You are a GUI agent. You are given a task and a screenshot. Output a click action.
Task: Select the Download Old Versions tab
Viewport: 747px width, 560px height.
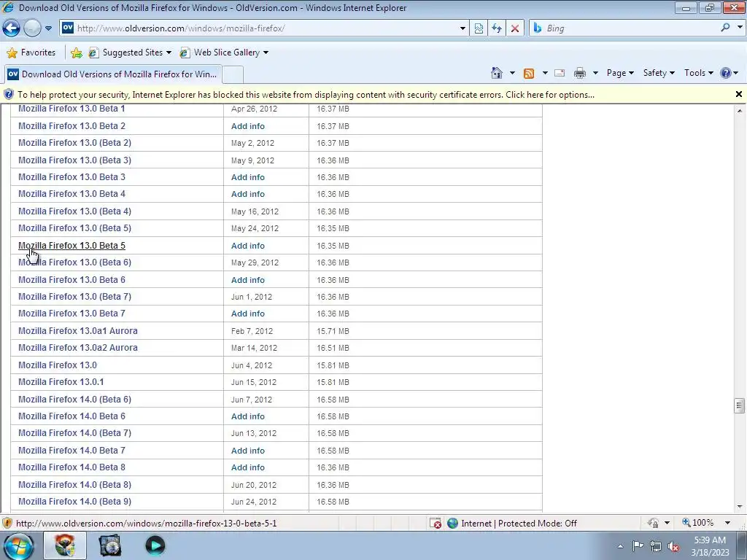113,74
